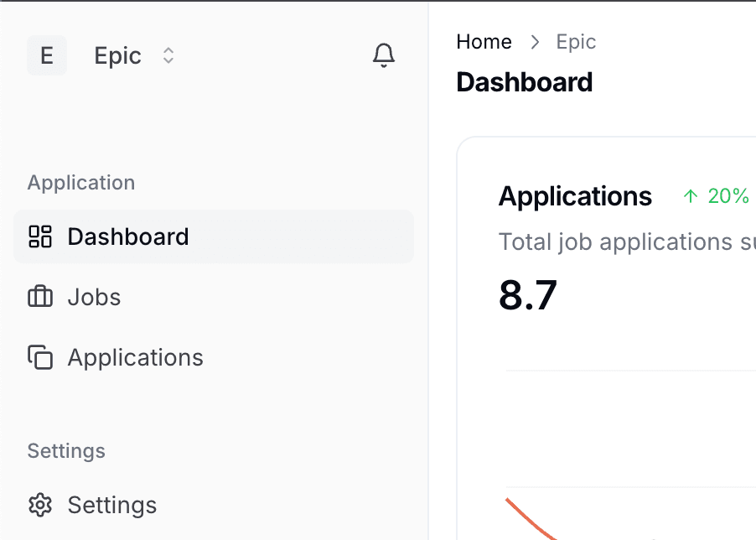Click the Application section label
Image resolution: width=756 pixels, height=540 pixels.
81,183
